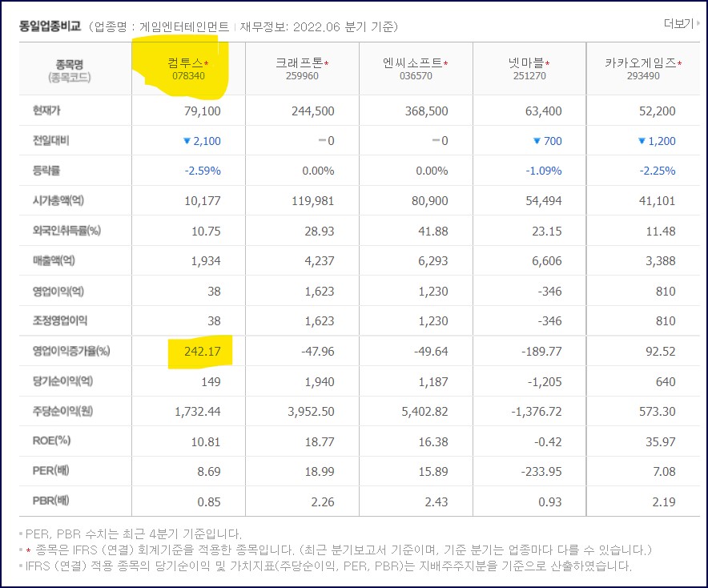Select the 2.19 PBR value
Screen dimensions: 708x588
pos(664,502)
